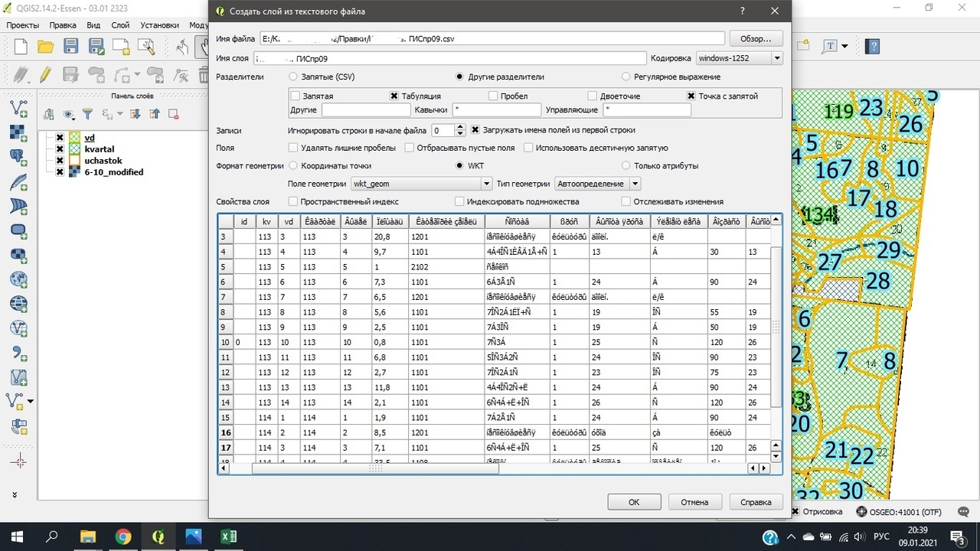
Task: Click the Toggle Editing pencil icon
Action: tap(45, 75)
